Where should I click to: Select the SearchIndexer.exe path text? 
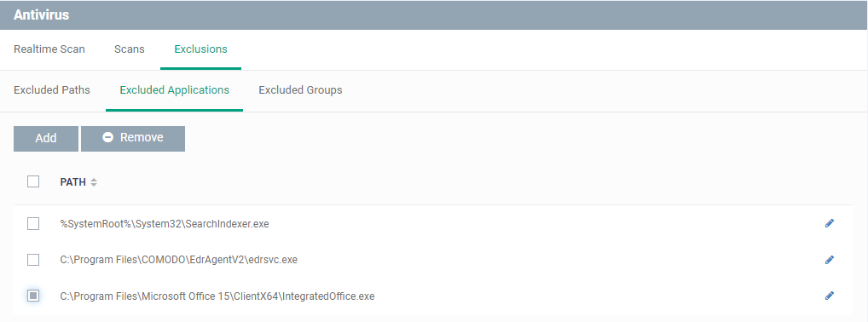[165, 224]
